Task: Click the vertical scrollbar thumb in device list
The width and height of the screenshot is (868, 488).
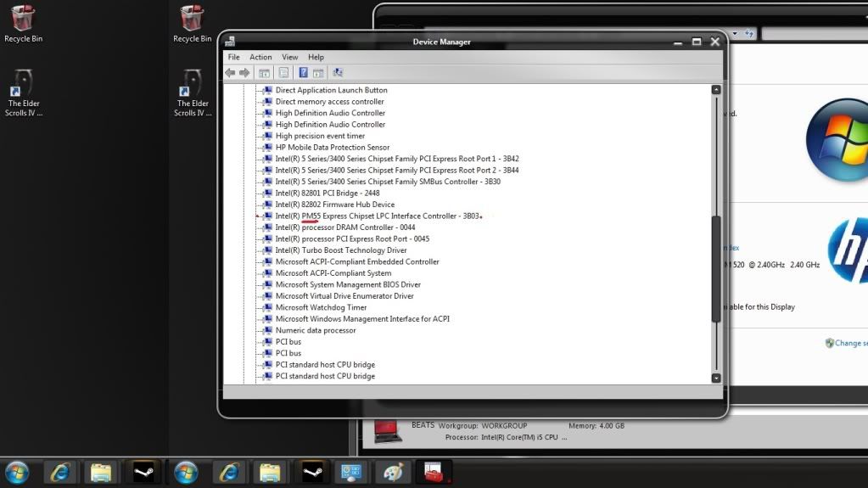Action: click(x=716, y=269)
